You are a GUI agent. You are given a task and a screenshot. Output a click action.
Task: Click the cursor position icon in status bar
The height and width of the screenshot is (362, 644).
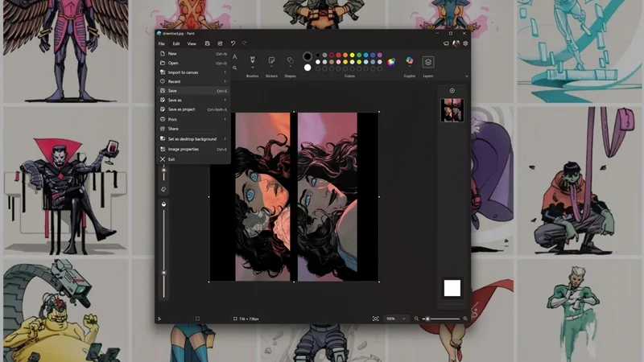[x=159, y=319]
